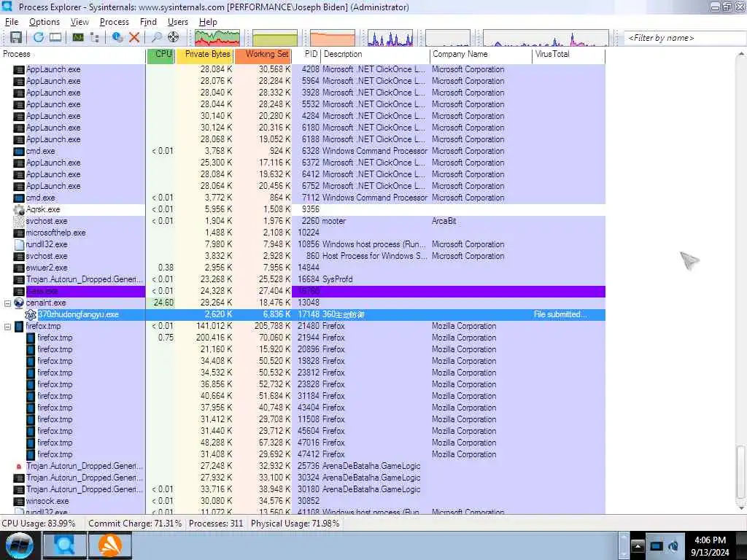Click the vertical scrollbar thumb
The height and width of the screenshot is (560, 747).
pos(741,472)
